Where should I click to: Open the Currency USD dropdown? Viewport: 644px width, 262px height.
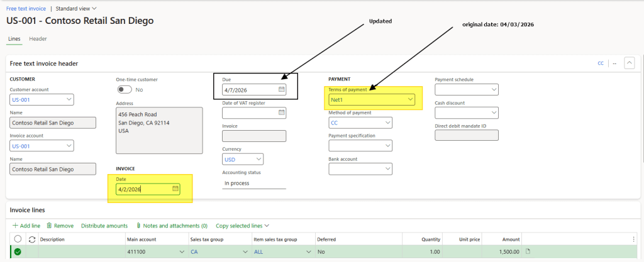[259, 159]
